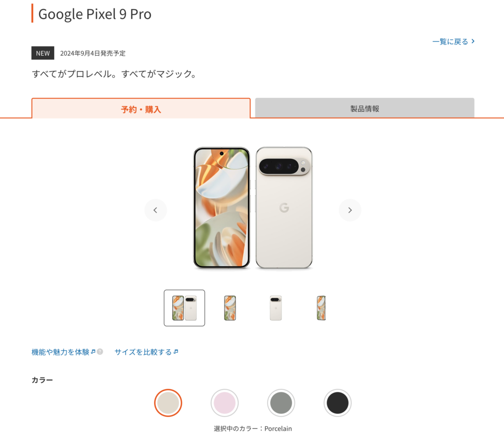This screenshot has height=442, width=504.
Task: Click the chevron beside 一覧に戻る
Action: 473,41
